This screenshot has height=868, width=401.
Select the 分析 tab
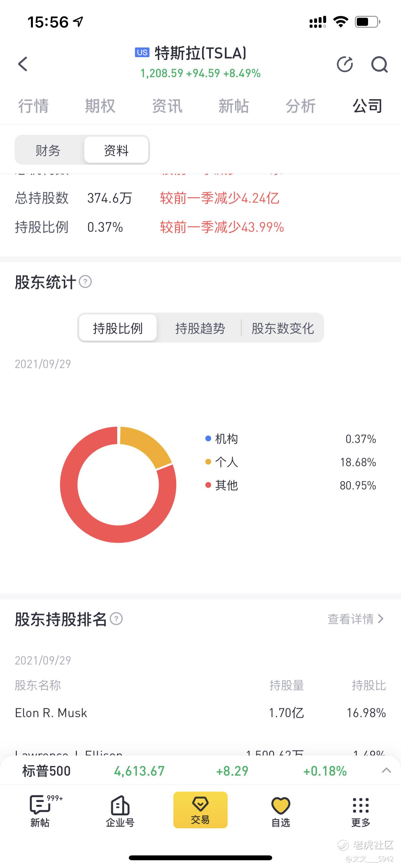(x=301, y=106)
